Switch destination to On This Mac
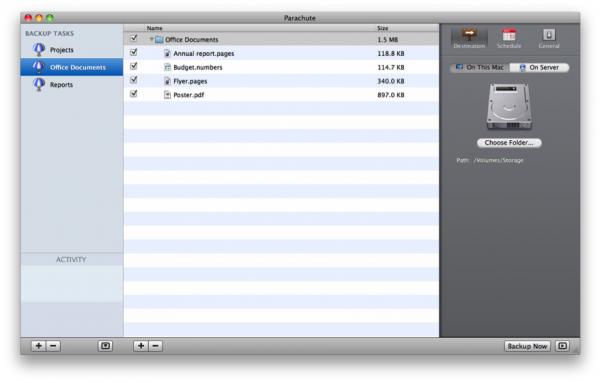 (480, 68)
